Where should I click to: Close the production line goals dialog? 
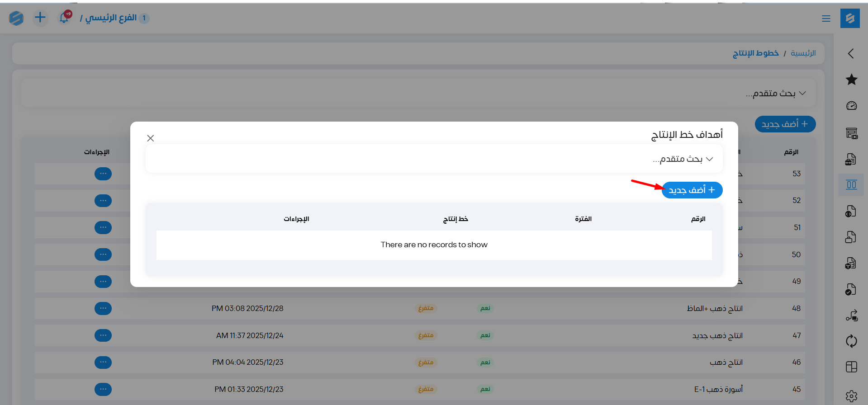click(151, 138)
